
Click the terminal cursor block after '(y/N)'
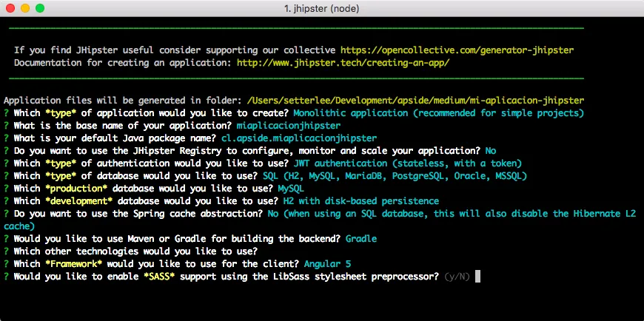[x=477, y=277]
